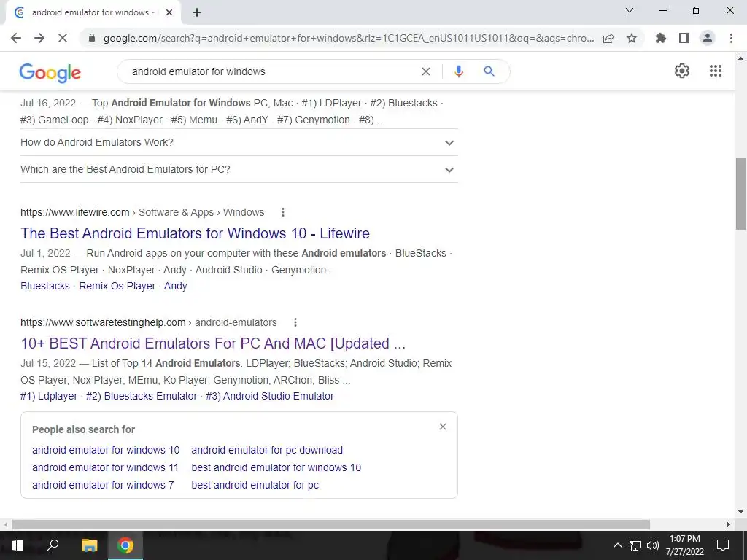747x560 pixels.
Task: Click the scroll right arrow
Action: 729,524
